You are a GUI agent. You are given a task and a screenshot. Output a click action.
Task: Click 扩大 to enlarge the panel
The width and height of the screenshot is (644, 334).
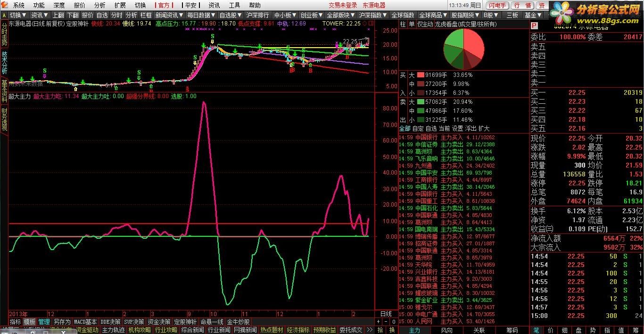[x=484, y=128]
